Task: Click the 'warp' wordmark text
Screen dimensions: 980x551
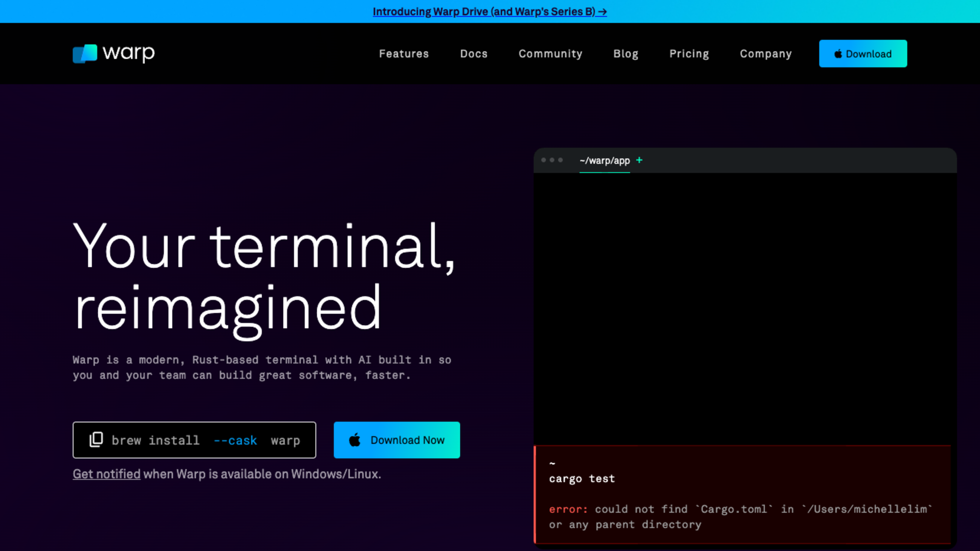Action: [129, 53]
